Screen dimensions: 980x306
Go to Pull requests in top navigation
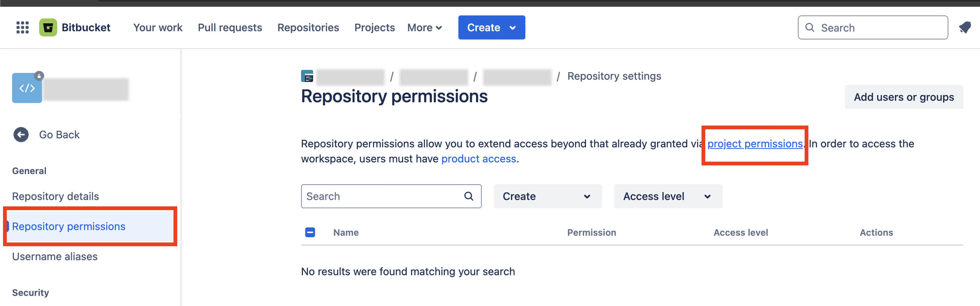[230, 27]
